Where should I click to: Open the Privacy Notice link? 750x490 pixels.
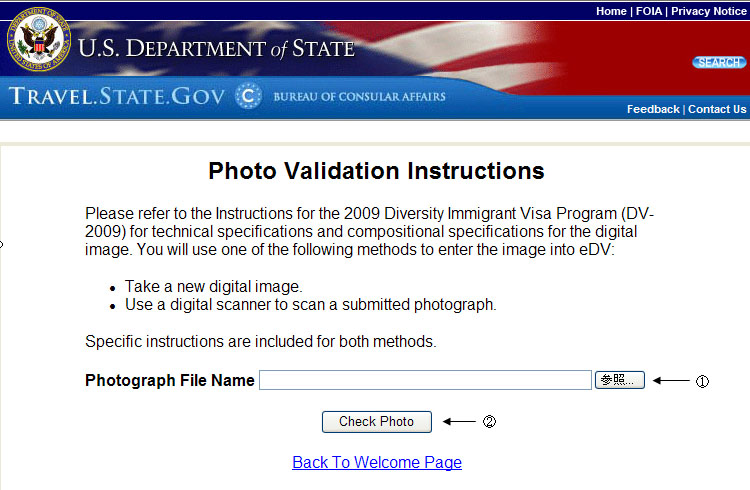click(x=708, y=11)
